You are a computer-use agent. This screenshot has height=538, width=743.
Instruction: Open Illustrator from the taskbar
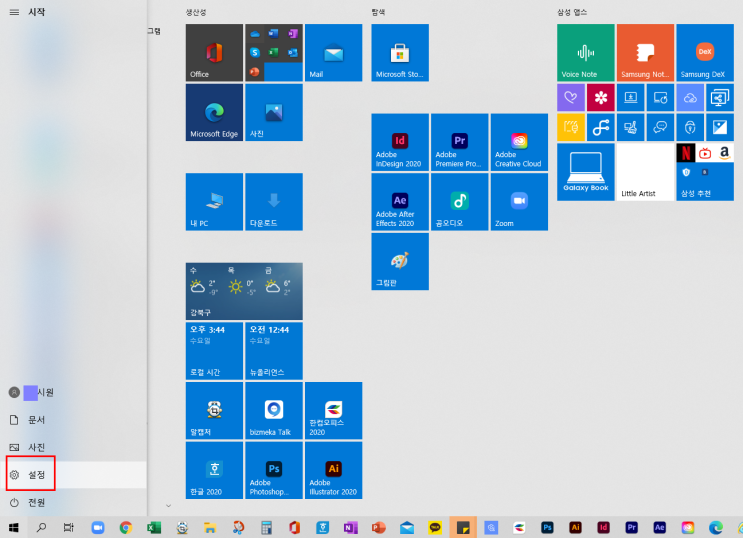coord(575,527)
